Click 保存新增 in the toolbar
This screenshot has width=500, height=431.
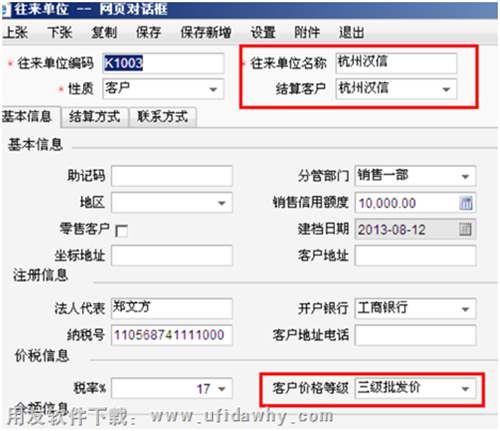pyautogui.click(x=206, y=32)
